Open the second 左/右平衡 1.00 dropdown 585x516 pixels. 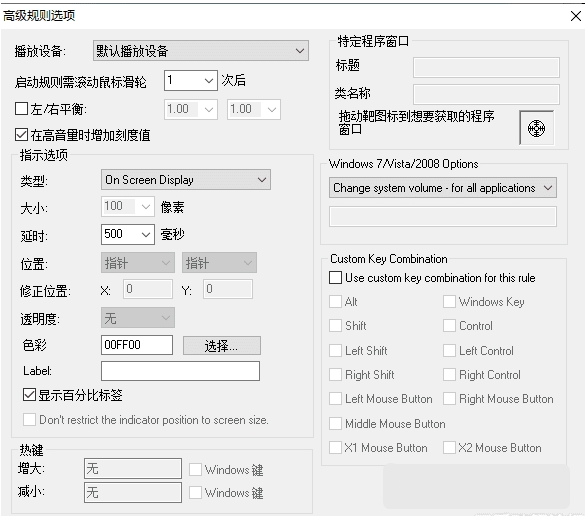pyautogui.click(x=254, y=109)
